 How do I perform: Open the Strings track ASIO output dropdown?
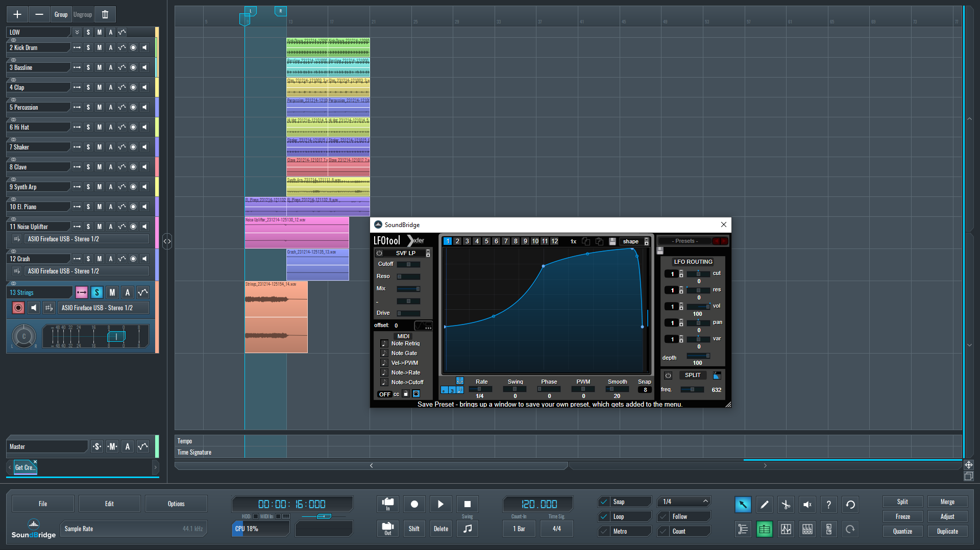click(x=105, y=308)
